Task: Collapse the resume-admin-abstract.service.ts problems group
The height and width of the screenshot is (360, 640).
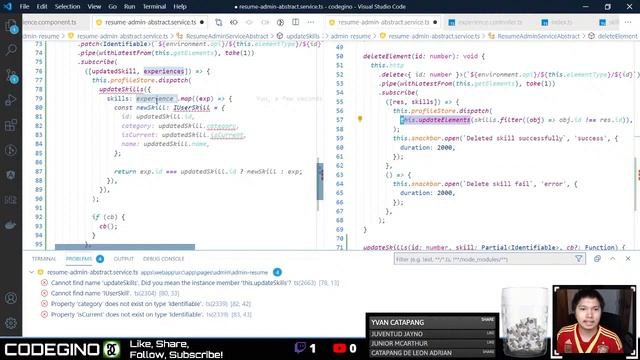Action: click(31, 272)
